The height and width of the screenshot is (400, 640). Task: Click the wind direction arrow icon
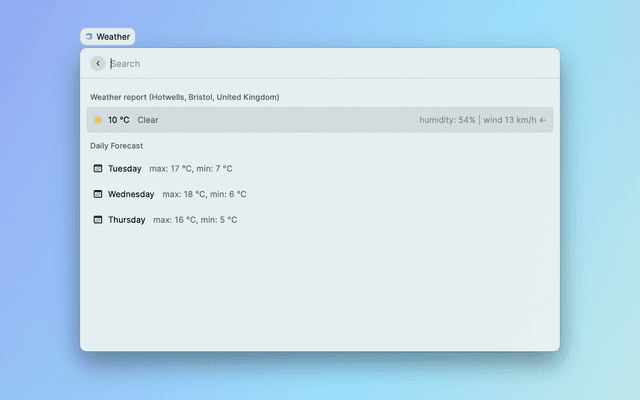(543, 120)
